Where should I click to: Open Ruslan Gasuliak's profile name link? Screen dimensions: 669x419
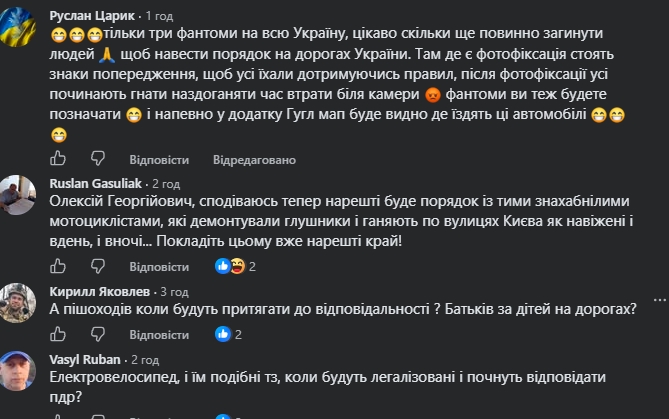click(x=96, y=183)
